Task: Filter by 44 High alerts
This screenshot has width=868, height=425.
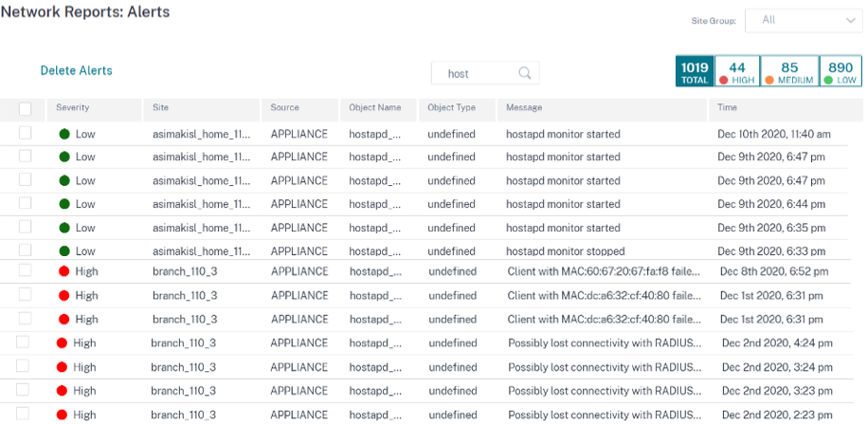Action: pos(737,73)
